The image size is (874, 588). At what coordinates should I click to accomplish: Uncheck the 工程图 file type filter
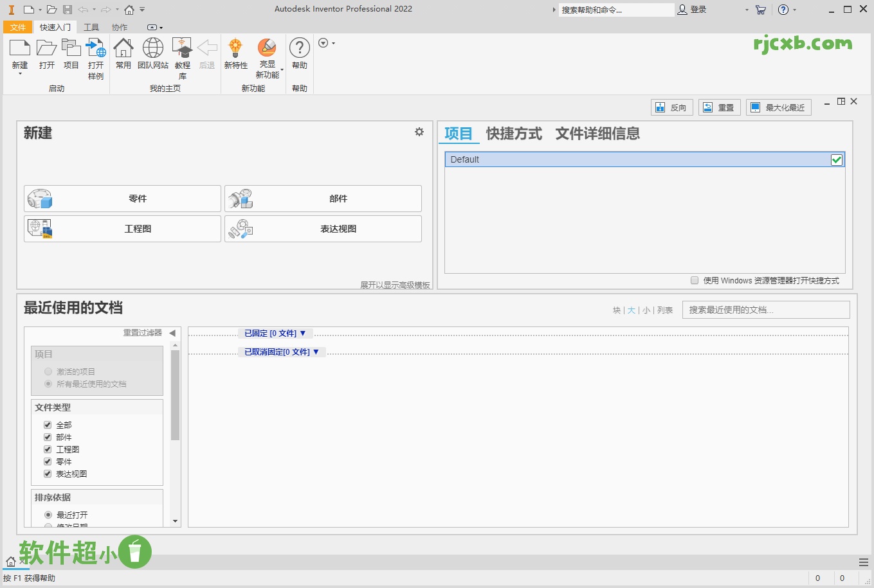tap(47, 449)
